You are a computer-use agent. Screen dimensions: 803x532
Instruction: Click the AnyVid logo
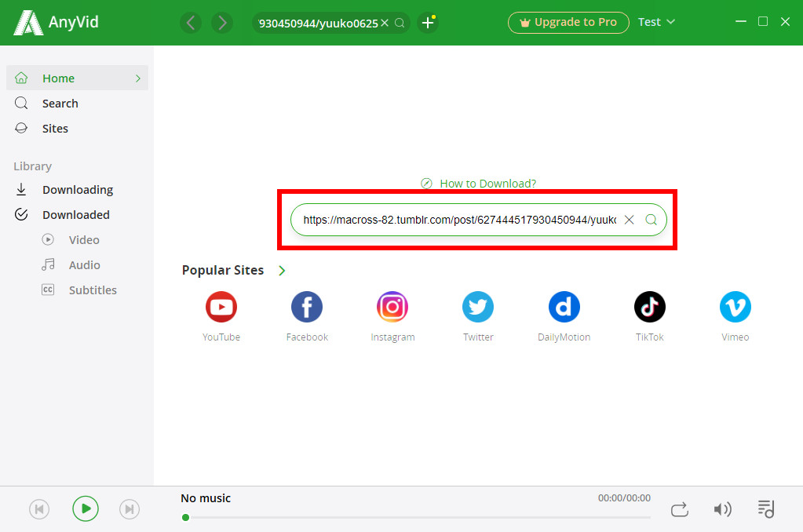coord(56,23)
